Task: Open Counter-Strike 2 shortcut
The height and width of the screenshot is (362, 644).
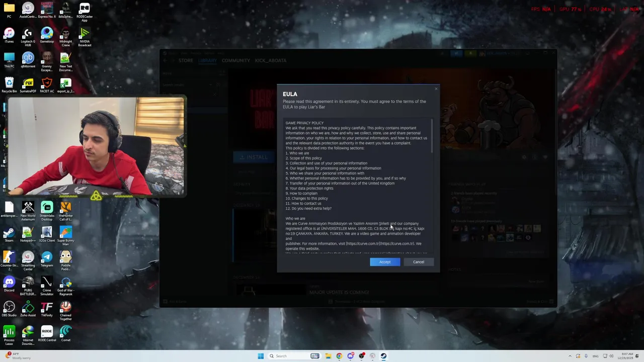Action: click(x=9, y=261)
